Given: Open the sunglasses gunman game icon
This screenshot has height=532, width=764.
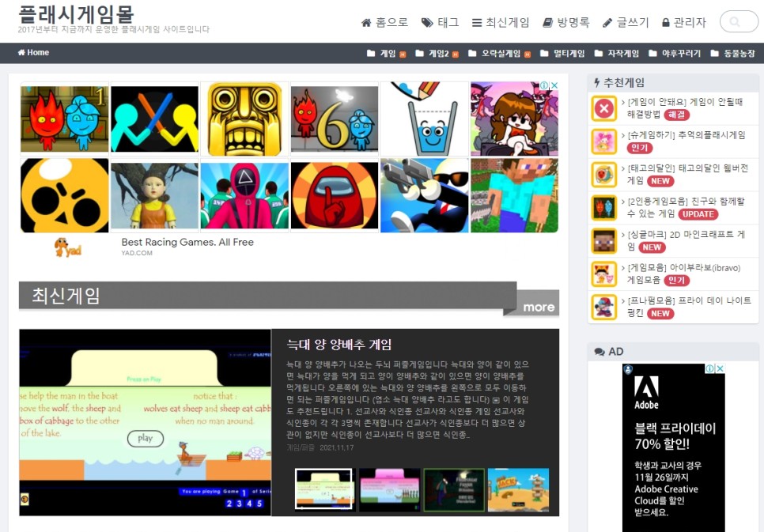Looking at the screenshot, I should [425, 195].
